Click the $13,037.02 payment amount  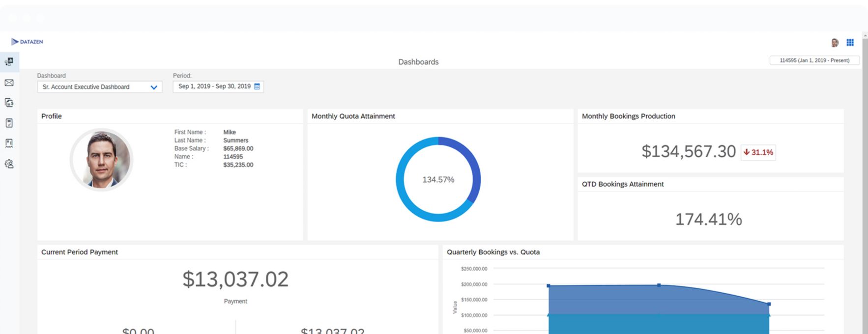235,279
